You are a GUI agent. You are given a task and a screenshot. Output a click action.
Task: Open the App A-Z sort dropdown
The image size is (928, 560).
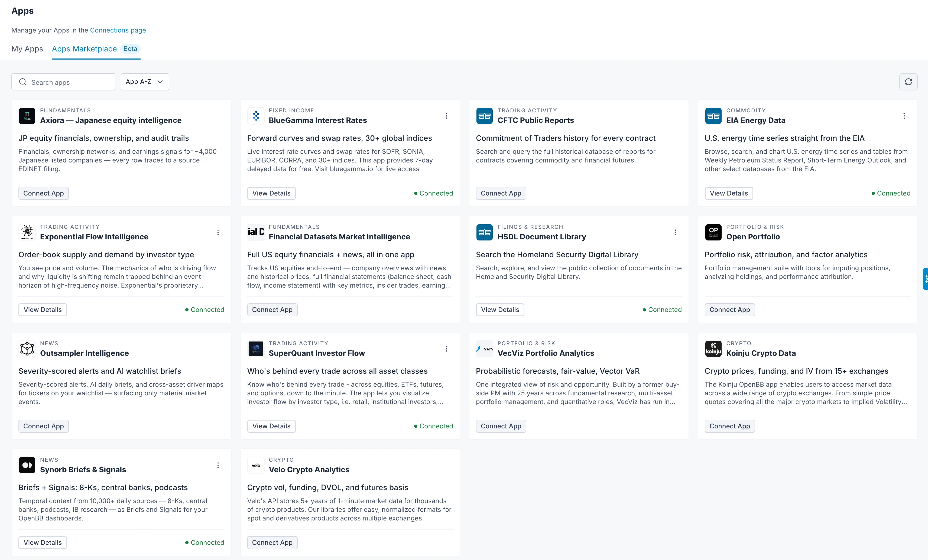pyautogui.click(x=145, y=82)
